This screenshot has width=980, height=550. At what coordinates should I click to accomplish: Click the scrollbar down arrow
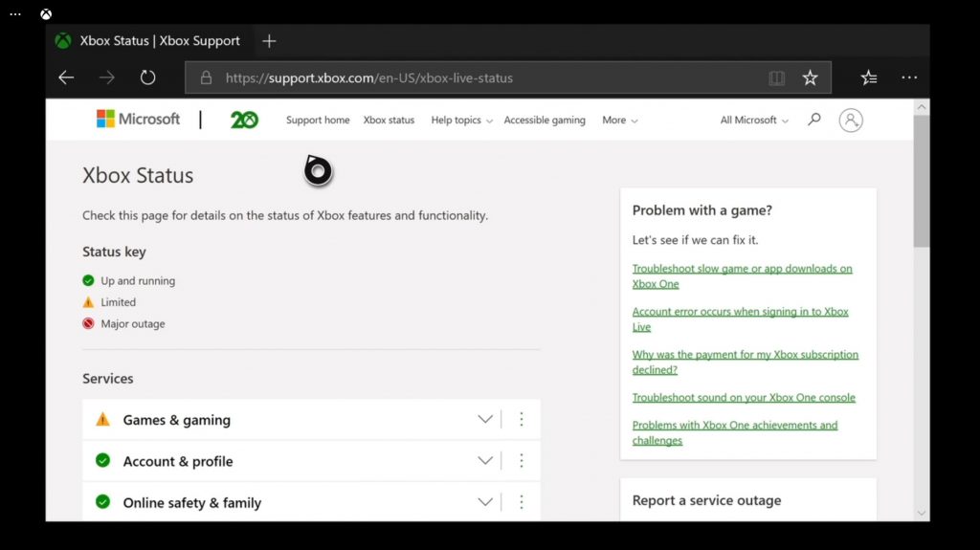pyautogui.click(x=922, y=513)
